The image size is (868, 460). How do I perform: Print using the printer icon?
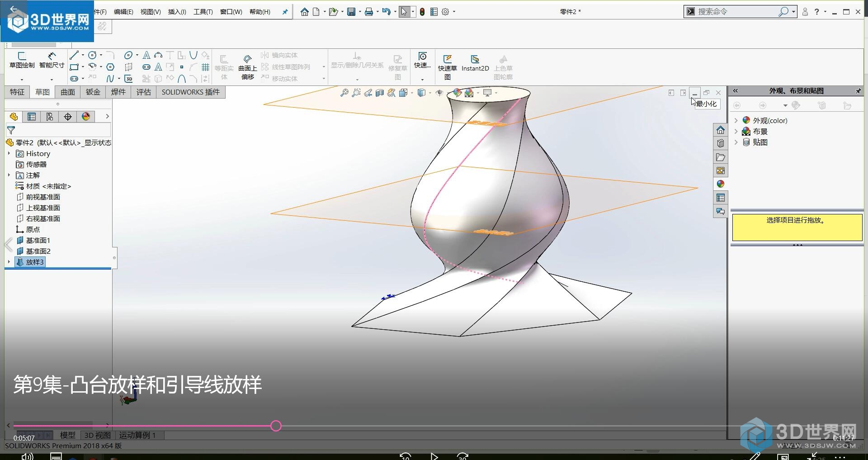click(x=369, y=12)
